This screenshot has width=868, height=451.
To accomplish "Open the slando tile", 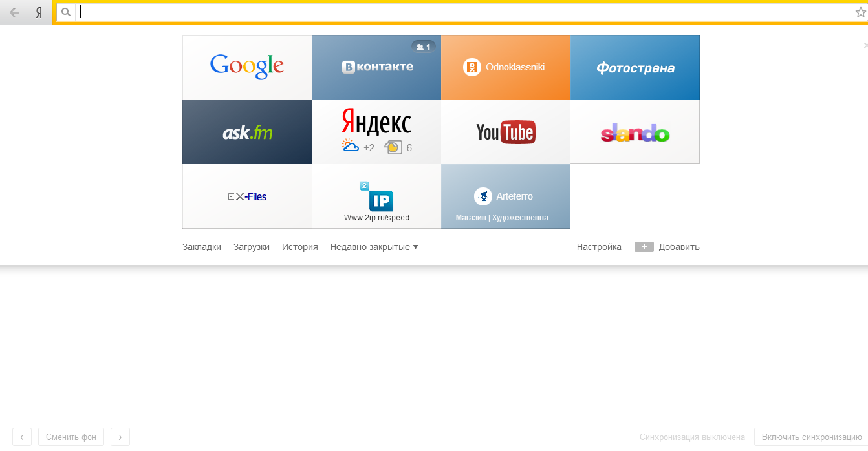I will tap(635, 132).
